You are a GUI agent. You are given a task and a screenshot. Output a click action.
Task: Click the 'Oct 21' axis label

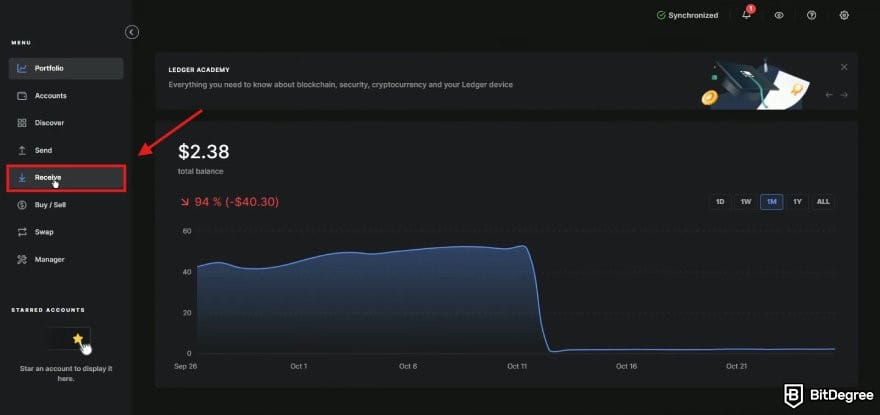[736, 366]
